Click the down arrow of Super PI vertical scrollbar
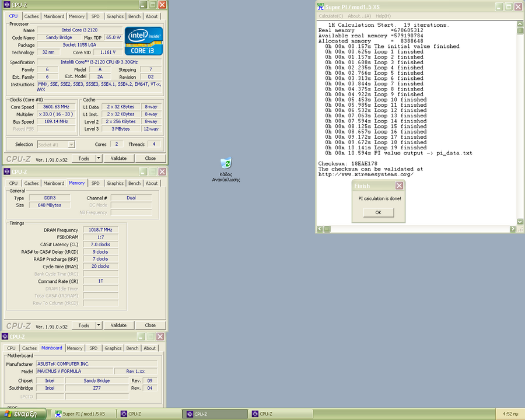 point(520,222)
